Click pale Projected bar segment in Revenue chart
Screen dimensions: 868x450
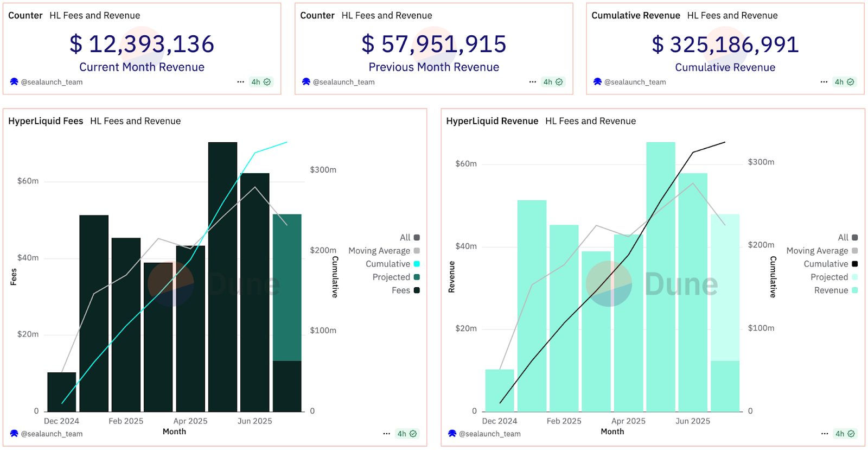point(725,288)
